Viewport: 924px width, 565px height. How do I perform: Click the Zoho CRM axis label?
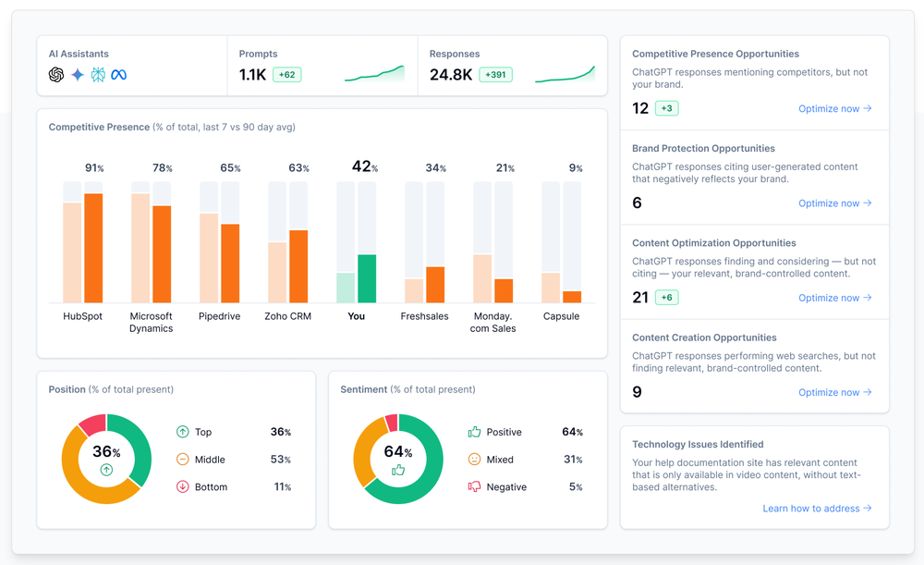(x=287, y=316)
